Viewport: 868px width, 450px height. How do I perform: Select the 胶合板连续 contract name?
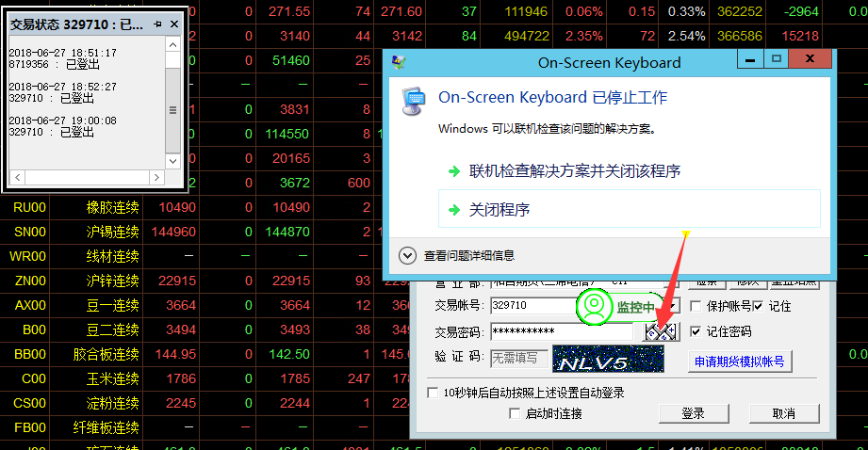tap(106, 354)
